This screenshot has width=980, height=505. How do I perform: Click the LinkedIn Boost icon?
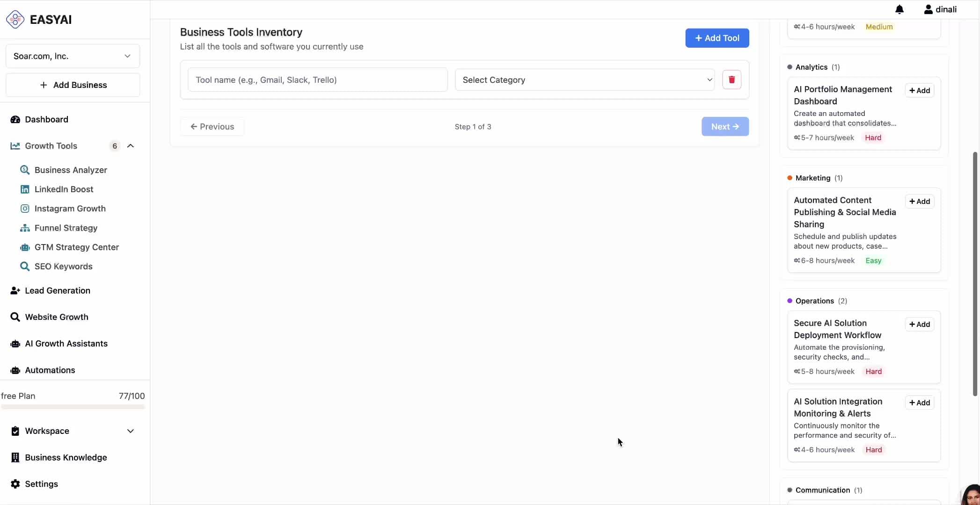point(25,189)
